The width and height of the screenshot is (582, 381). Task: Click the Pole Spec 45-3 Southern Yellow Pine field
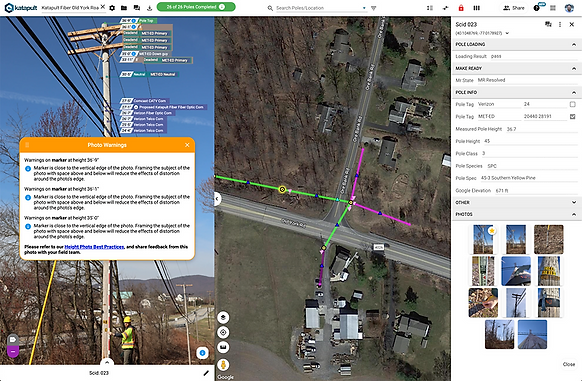529,178
